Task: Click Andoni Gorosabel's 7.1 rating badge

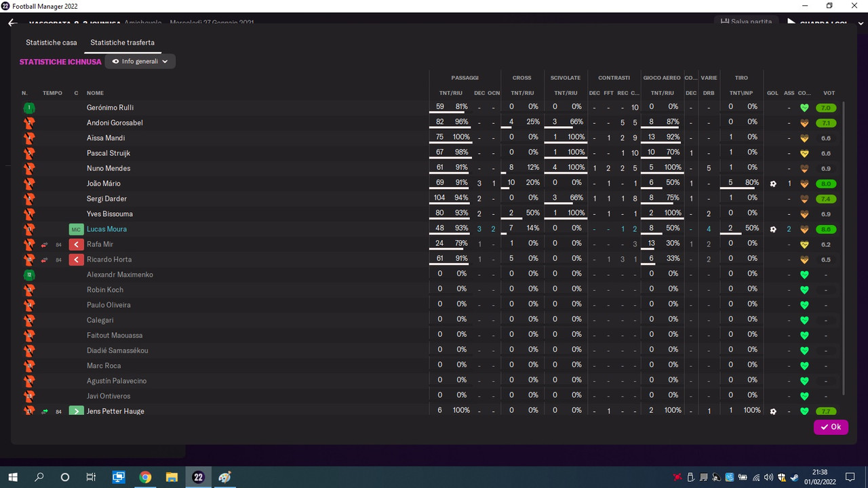Action: click(826, 123)
